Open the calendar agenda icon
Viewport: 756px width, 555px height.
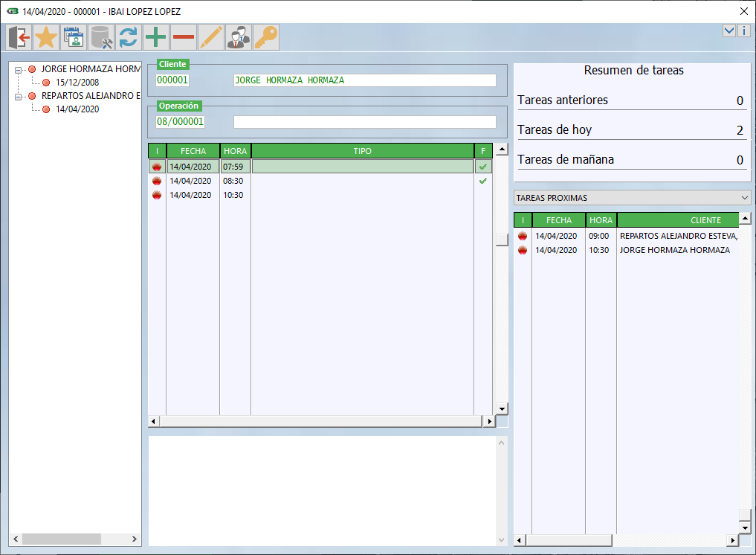74,37
